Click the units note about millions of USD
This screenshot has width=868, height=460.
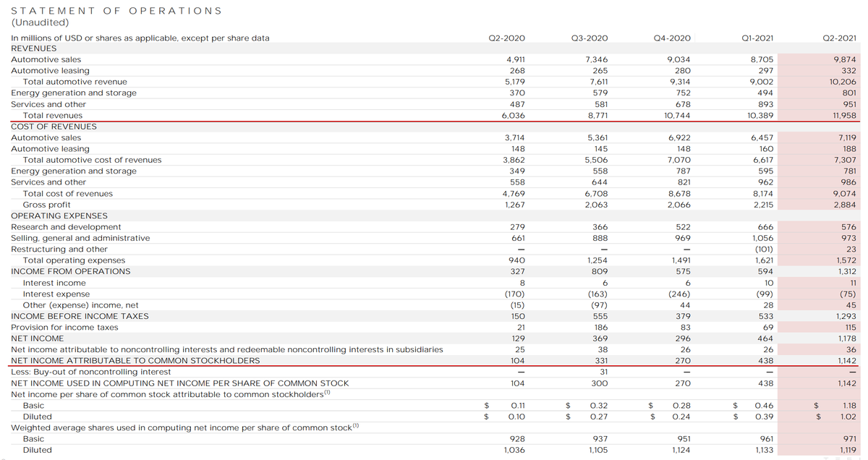click(140, 38)
